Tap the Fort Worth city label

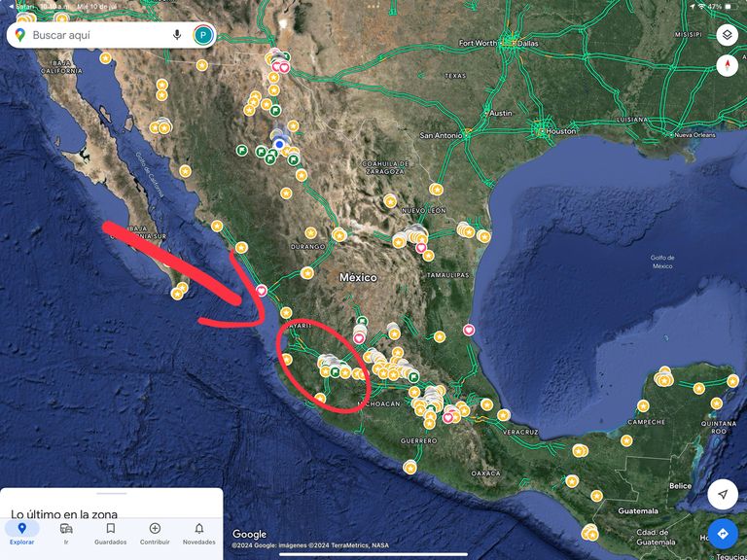[478, 43]
